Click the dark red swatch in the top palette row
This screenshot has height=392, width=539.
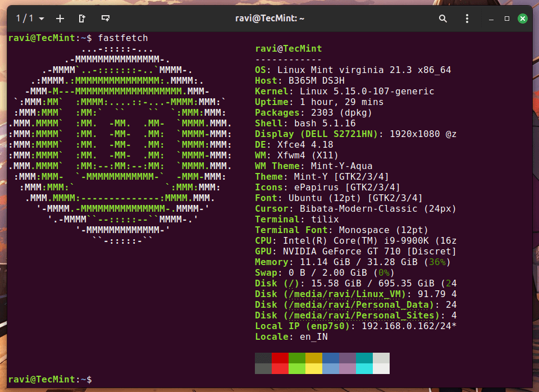point(280,358)
